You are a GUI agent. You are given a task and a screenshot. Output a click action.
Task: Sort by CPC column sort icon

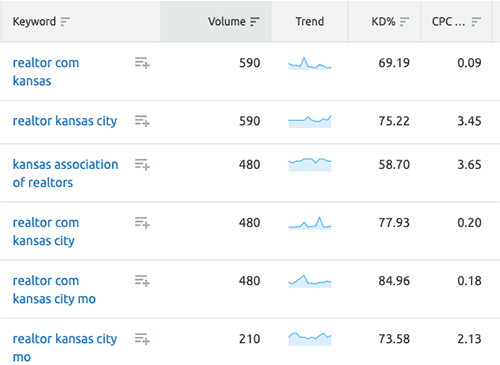(476, 22)
